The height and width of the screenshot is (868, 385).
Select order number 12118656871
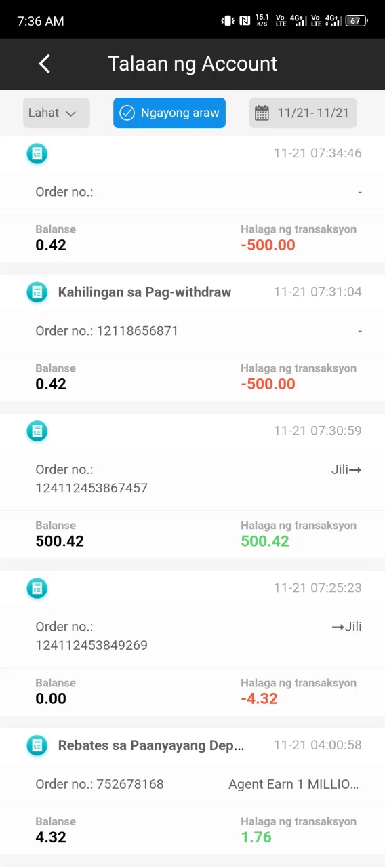[138, 331]
